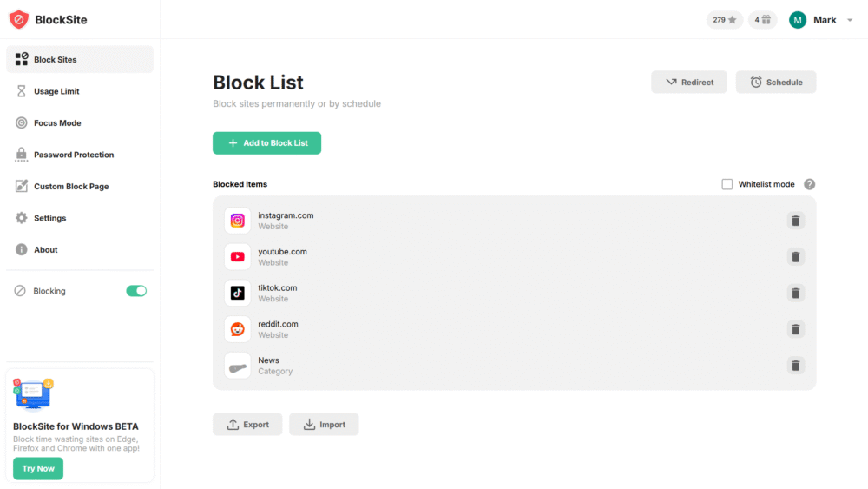Open the Schedule button
This screenshot has width=868, height=489.
(x=776, y=82)
